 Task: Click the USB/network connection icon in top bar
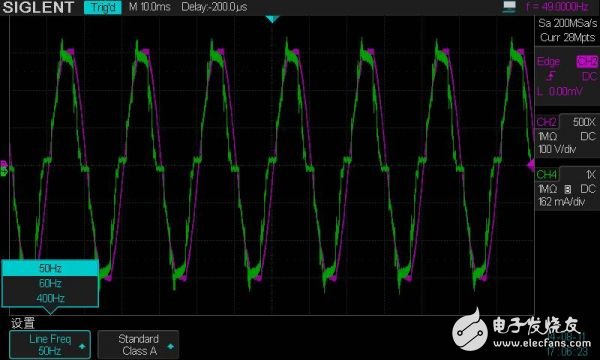pos(509,7)
